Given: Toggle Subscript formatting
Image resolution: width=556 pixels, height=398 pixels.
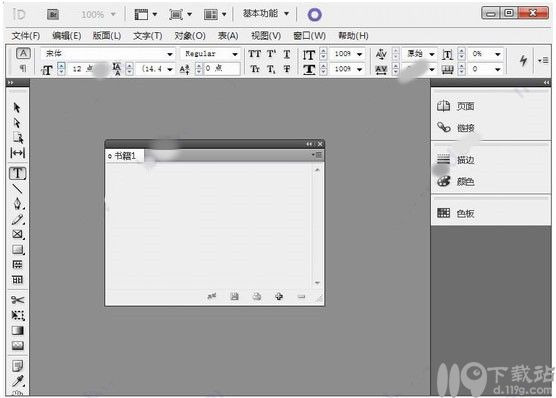Looking at the screenshot, I should tap(271, 69).
